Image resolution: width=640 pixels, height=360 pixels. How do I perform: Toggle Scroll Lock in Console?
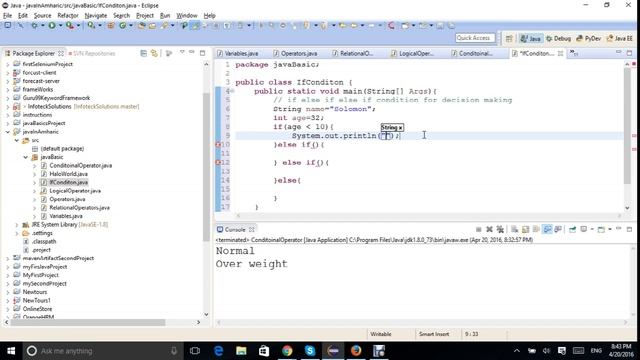tap(525, 229)
